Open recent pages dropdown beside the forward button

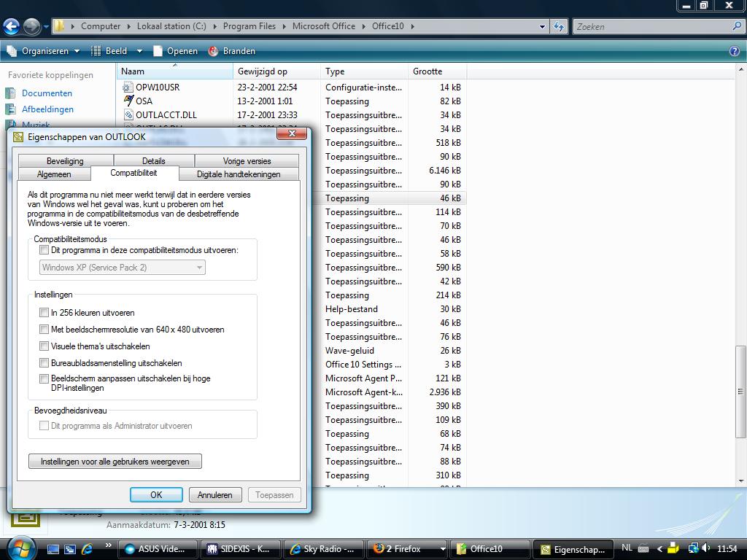pyautogui.click(x=46, y=27)
